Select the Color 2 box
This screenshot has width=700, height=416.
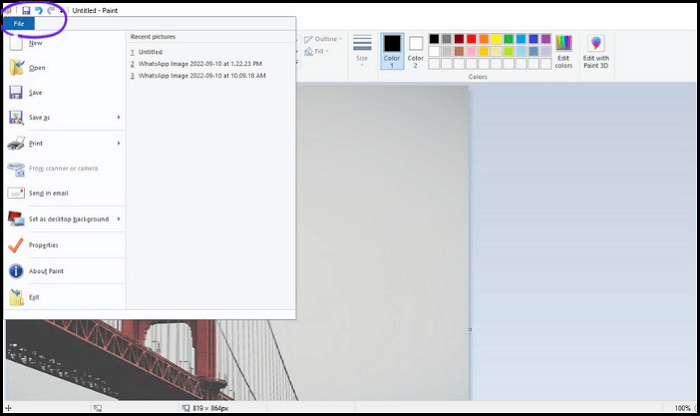(x=416, y=51)
